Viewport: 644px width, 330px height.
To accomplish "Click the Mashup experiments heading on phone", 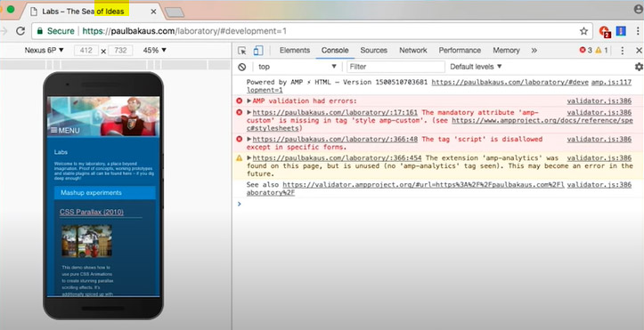I will pos(105,193).
